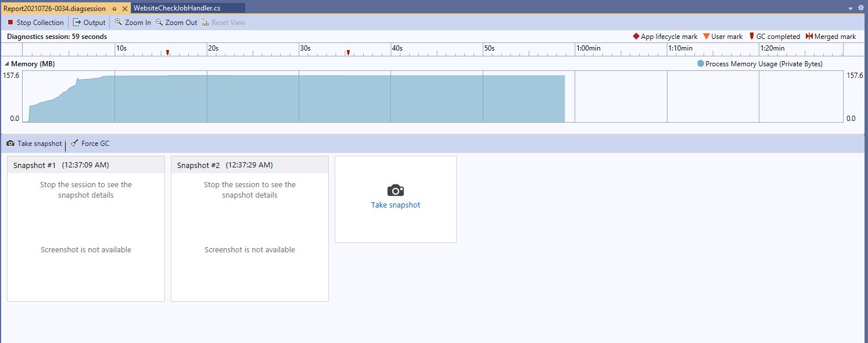The height and width of the screenshot is (343, 868).
Task: Open the Output window via its icon
Action: click(77, 22)
